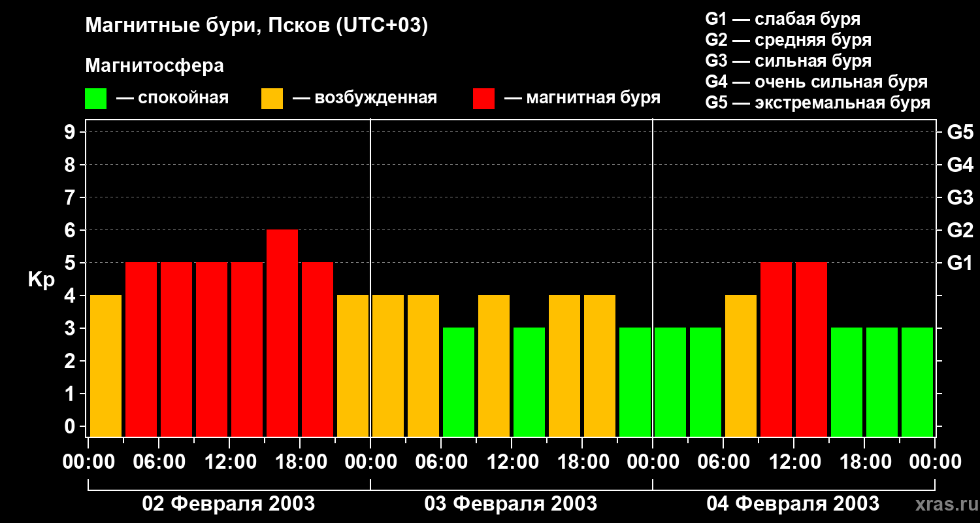This screenshot has width=980, height=523.
Task: Click the last green 21:00–00:00 bar on 04 Февраля
Action: [917, 382]
